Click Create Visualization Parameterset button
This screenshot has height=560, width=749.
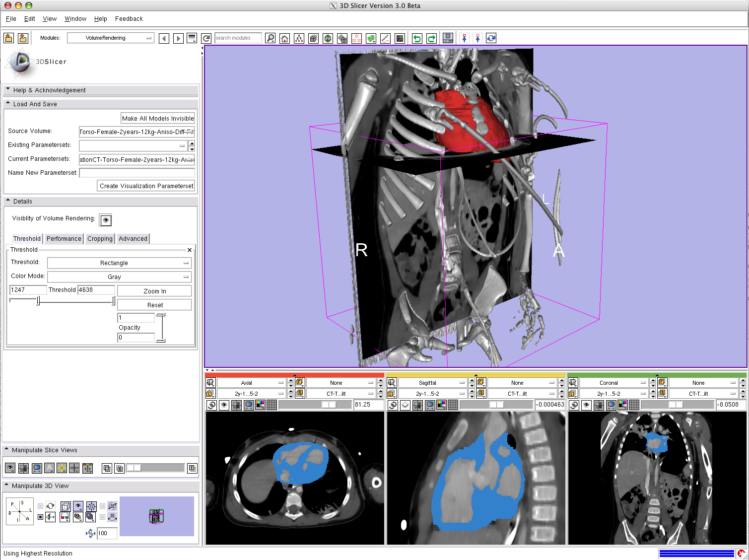pos(146,186)
